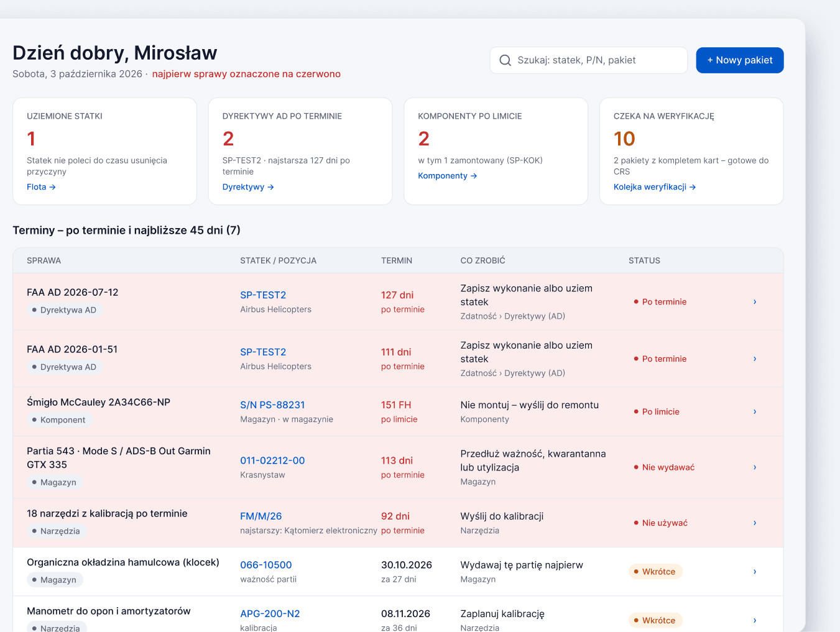Open chevron arrow for Partia 543 row
Viewport: 840px width, 632px height.
tap(755, 467)
